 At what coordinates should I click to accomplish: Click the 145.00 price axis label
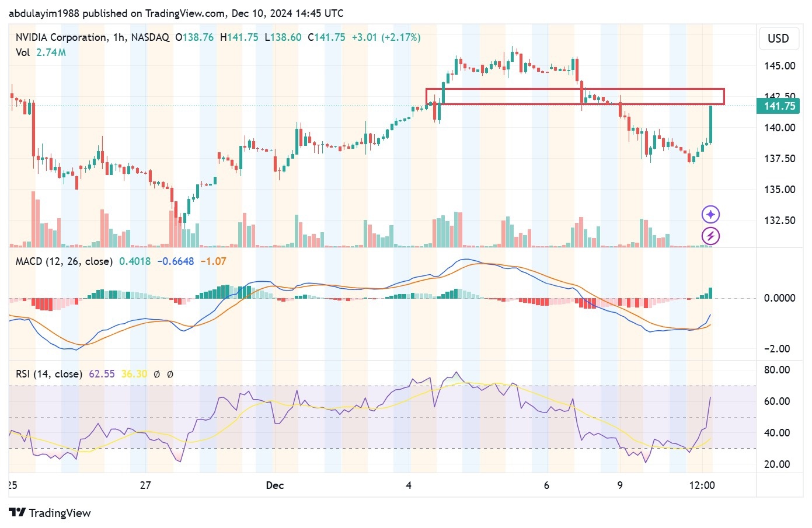coord(779,66)
